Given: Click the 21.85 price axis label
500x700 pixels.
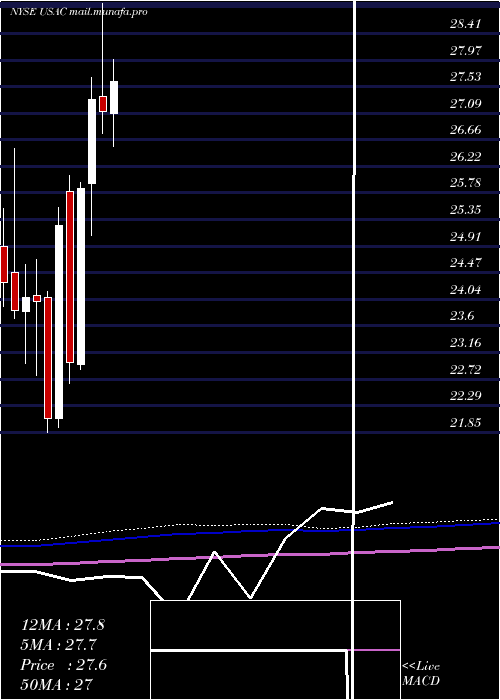Looking at the screenshot, I should point(466,423).
